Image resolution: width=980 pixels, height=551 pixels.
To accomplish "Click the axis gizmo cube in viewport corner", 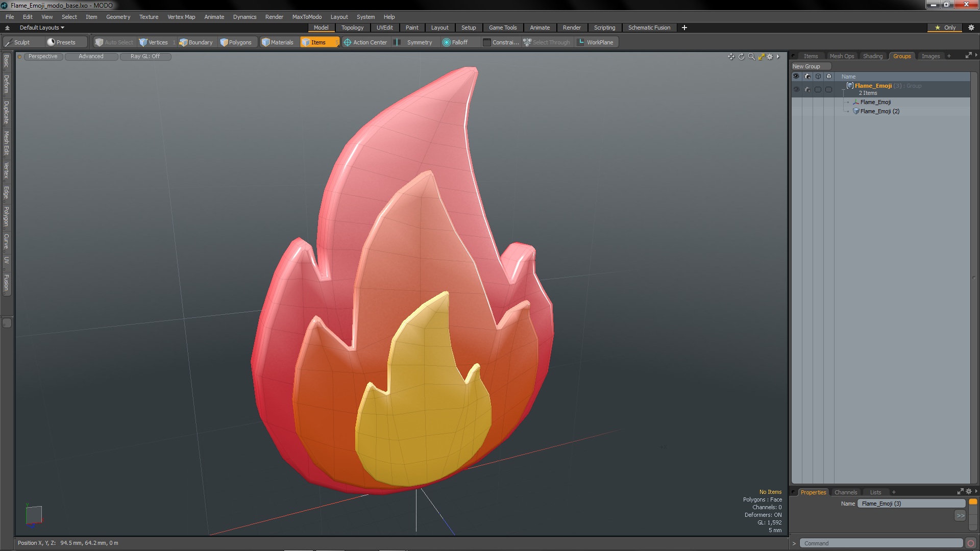I will pyautogui.click(x=34, y=515).
